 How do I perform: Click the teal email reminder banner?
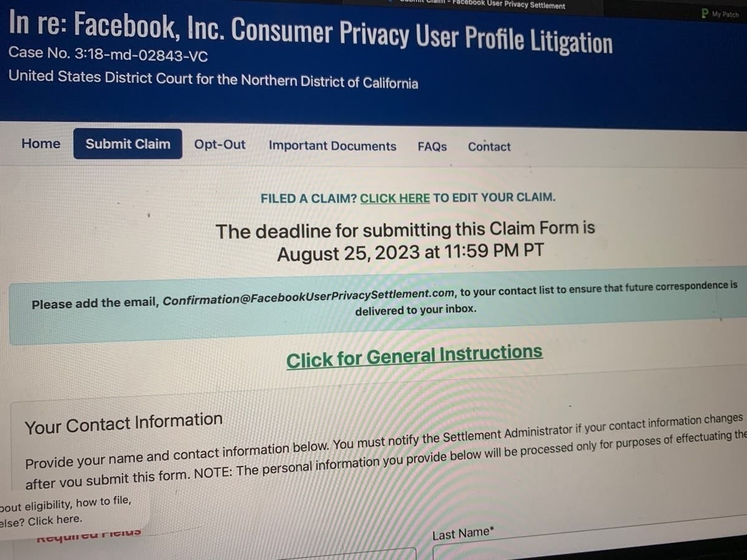tap(374, 304)
